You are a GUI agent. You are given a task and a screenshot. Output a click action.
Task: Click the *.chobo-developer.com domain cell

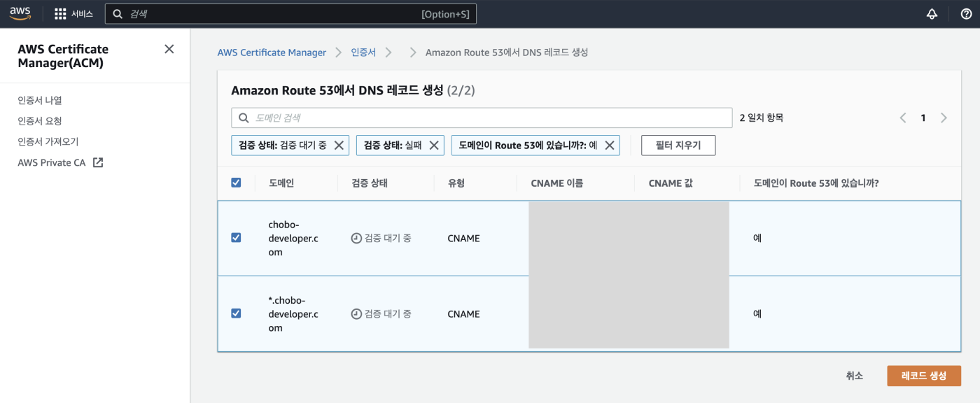(293, 314)
